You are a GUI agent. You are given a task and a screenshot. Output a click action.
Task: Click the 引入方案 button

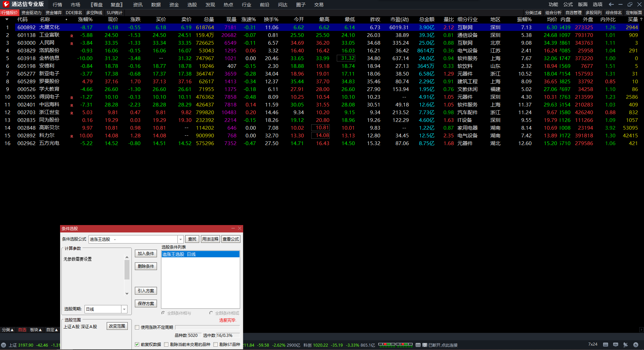(x=146, y=291)
